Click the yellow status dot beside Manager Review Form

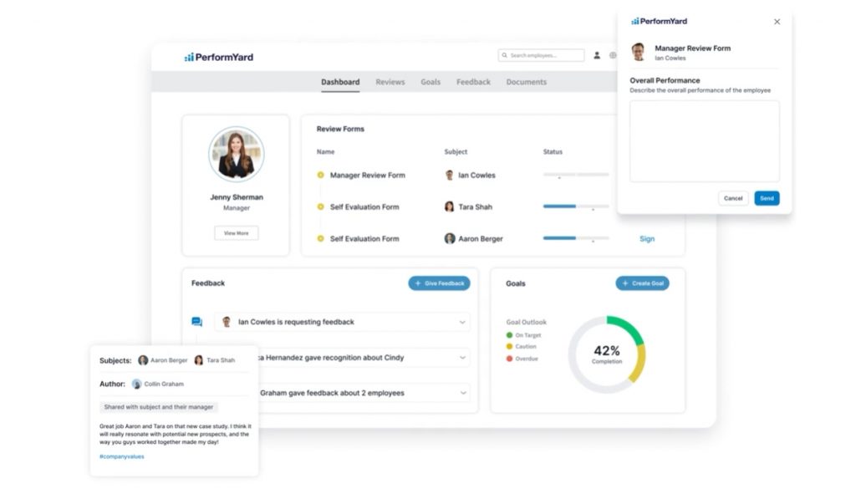coord(320,176)
